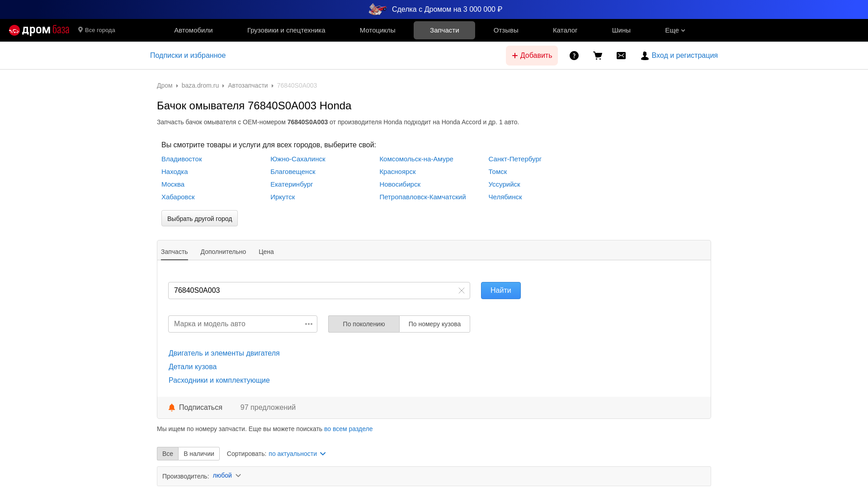The image size is (868, 488).
Task: Open the shopping cart icon
Action: (x=598, y=56)
